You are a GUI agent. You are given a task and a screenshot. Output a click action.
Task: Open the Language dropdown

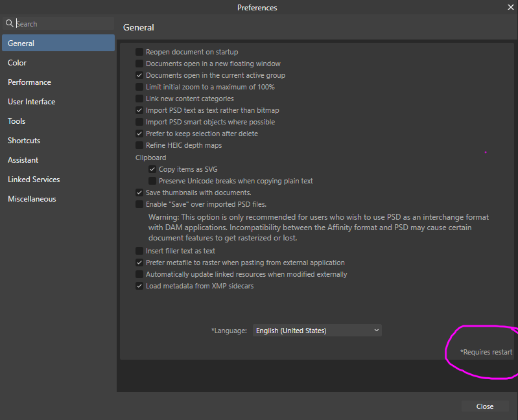(317, 331)
